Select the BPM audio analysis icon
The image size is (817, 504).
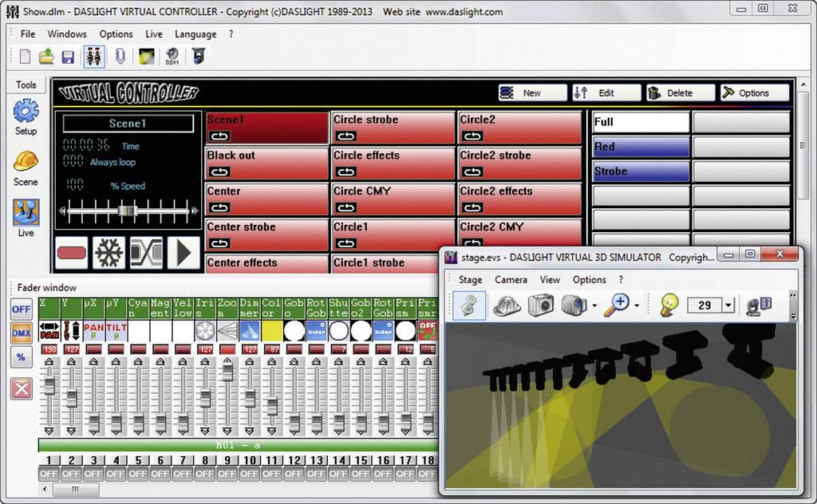[172, 57]
